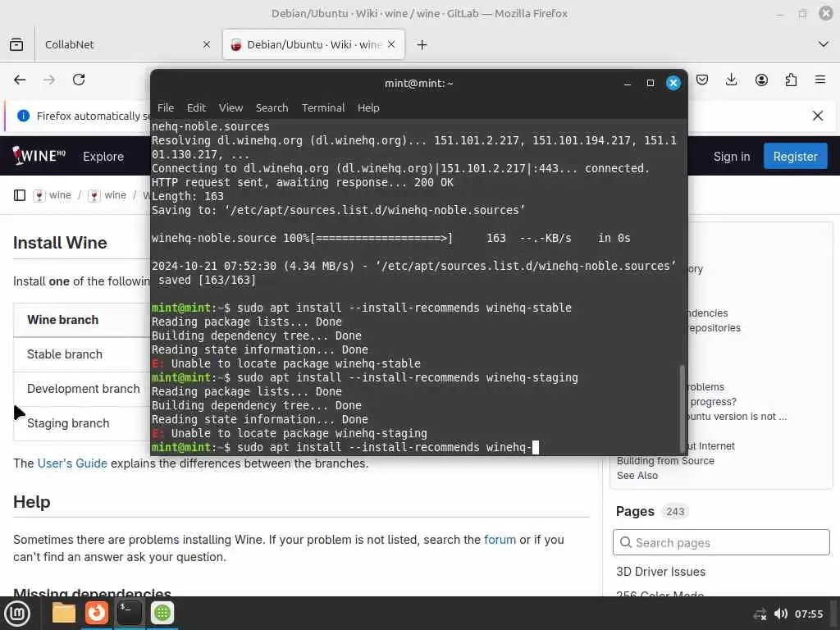
Task: Open the volume tray icon
Action: tap(781, 614)
